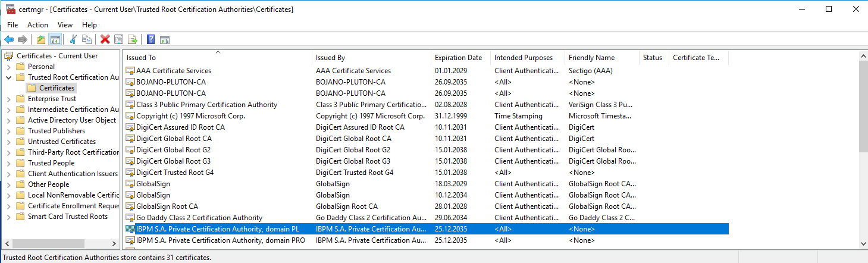Screen dimensions: 868x263
Task: Sort by Expiration Date column header
Action: 460,58
